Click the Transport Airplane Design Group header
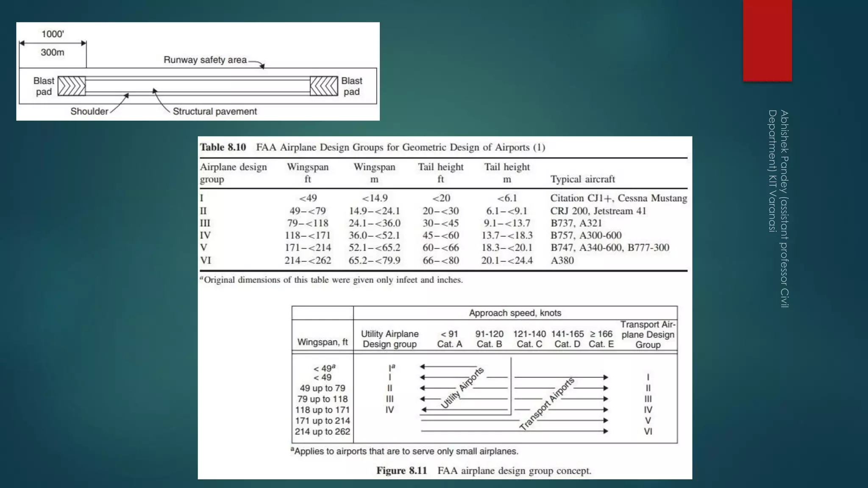Screen dimensions: 868x488 click(x=648, y=335)
